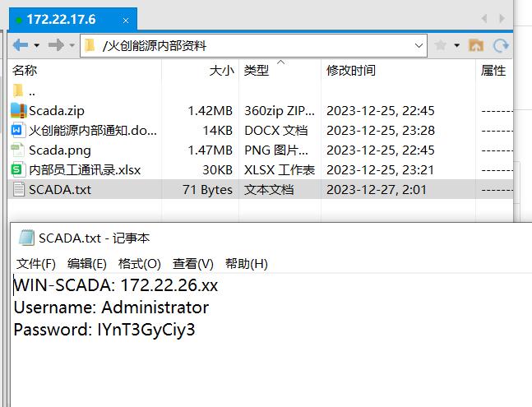Open the bookmarks dropdown arrow

(x=456, y=45)
